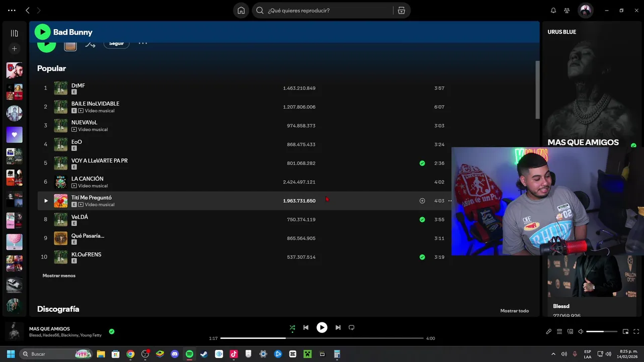The image size is (644, 362).
Task: Open the notifications bell
Action: pos(553,10)
